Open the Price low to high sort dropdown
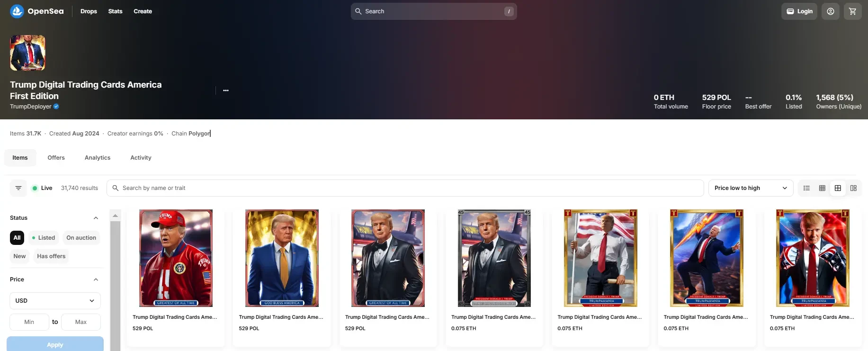This screenshot has height=351, width=868. point(750,188)
